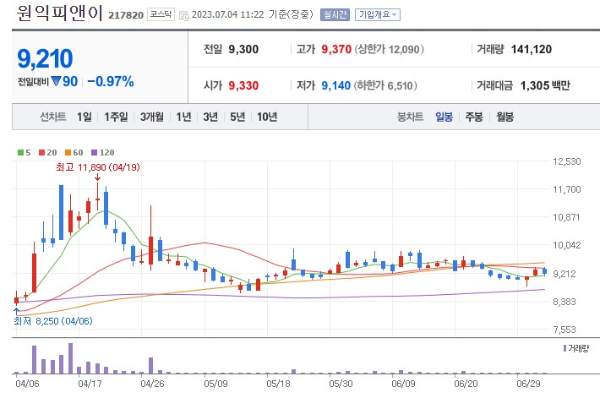The height and width of the screenshot is (405, 600).
Task: Click the down-triangle change icon beside 90
Action: [x=56, y=81]
